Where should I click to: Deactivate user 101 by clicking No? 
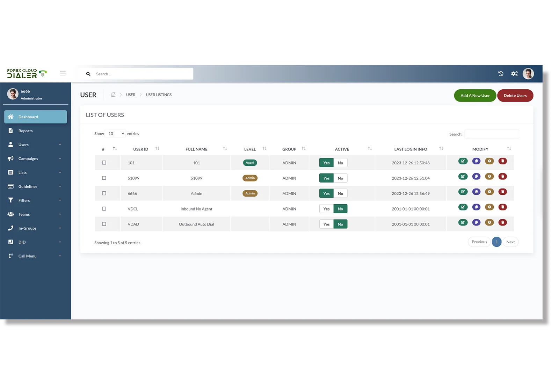pyautogui.click(x=340, y=162)
